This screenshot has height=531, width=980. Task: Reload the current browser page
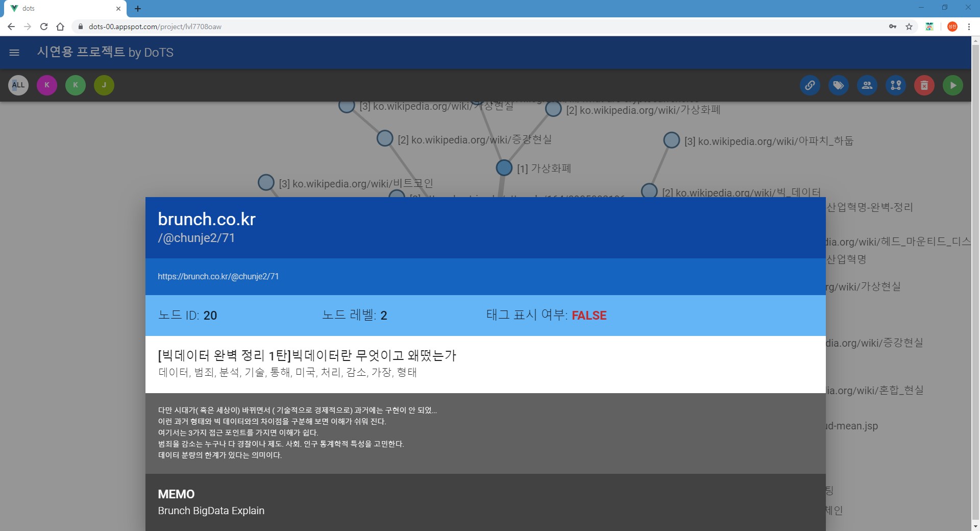(x=44, y=27)
